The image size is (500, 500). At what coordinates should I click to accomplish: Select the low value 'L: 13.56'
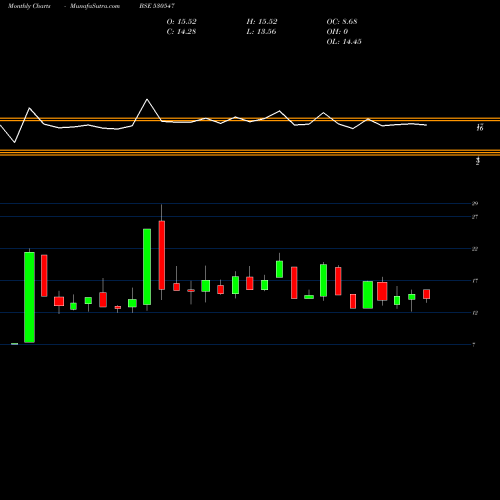tap(261, 32)
